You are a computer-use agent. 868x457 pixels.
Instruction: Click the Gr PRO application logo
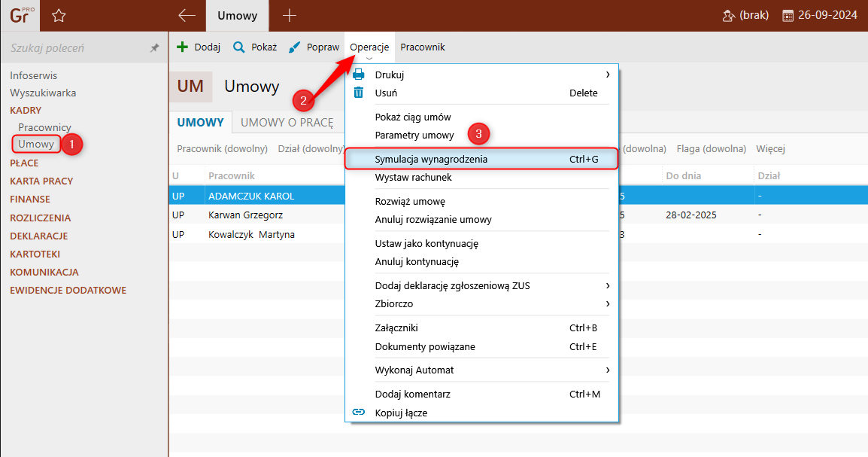tap(20, 15)
